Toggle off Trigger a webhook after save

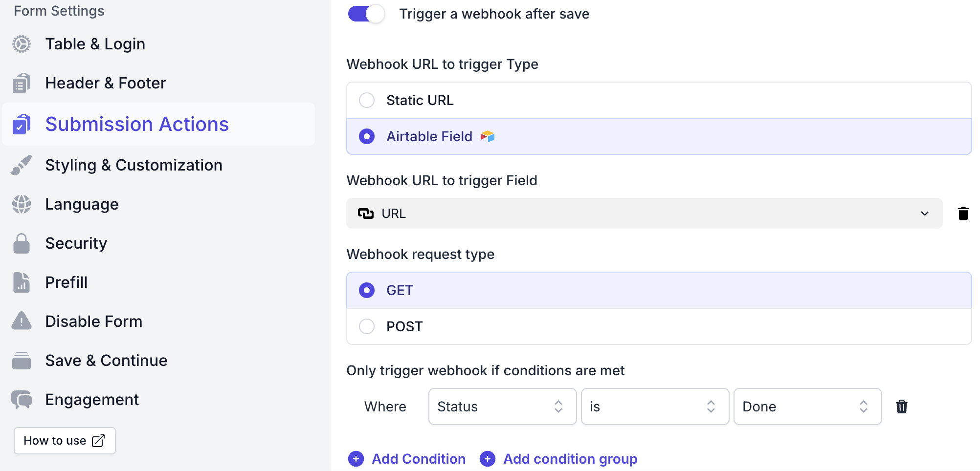coord(366,14)
